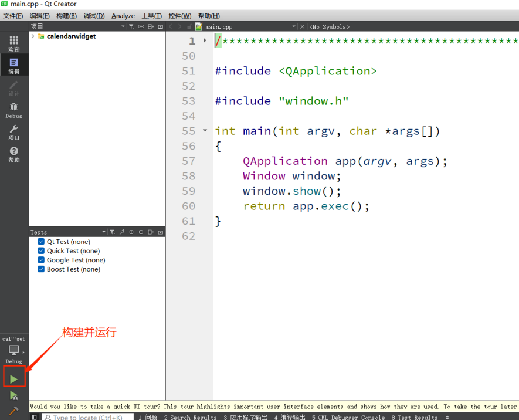Open the 构建(B) menu
Viewport: 519px width, 420px height.
coord(66,16)
